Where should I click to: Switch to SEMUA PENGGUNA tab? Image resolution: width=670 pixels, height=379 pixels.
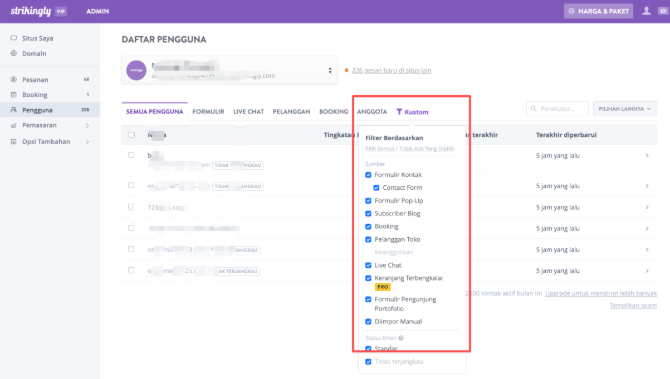155,112
